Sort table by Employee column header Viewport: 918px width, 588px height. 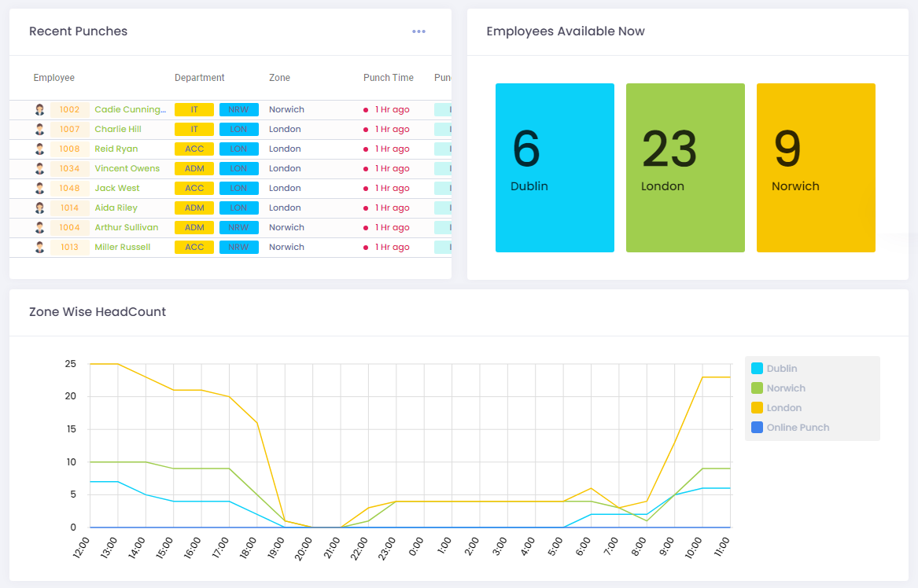(x=53, y=78)
